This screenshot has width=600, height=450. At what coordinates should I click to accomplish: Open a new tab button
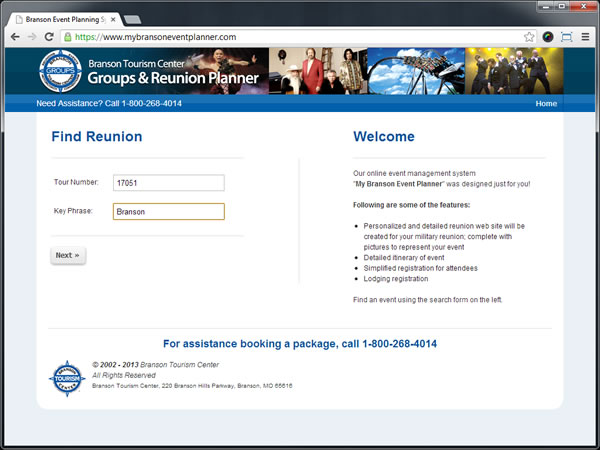[132, 20]
